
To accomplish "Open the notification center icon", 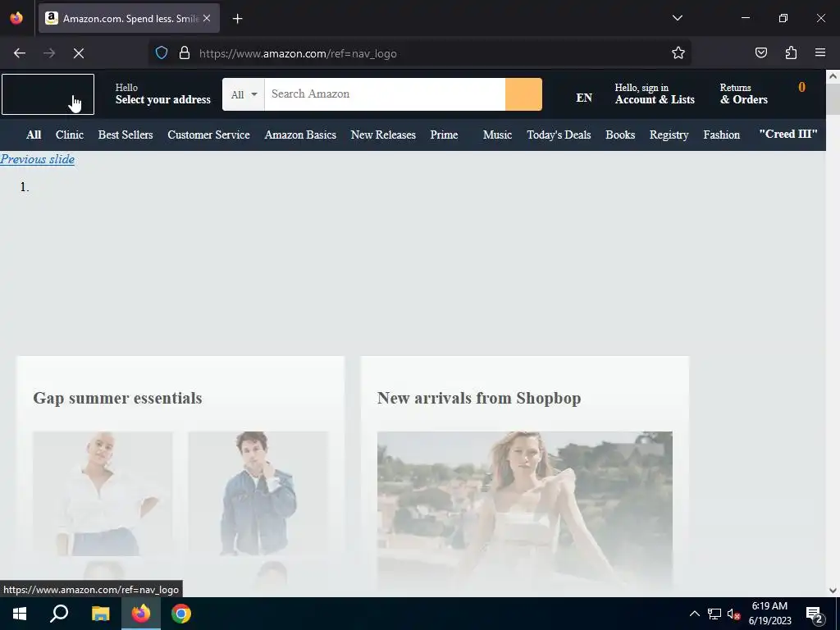I will coord(815,614).
